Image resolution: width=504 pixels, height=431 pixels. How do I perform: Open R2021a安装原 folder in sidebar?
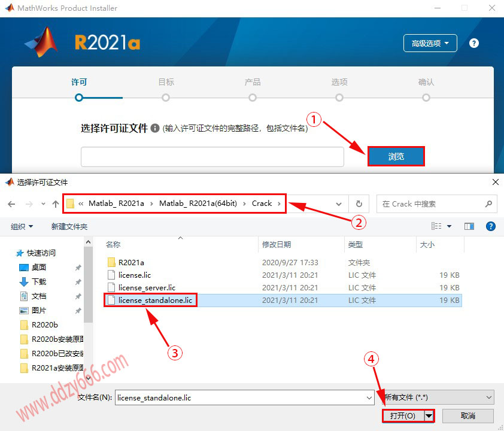tap(57, 368)
